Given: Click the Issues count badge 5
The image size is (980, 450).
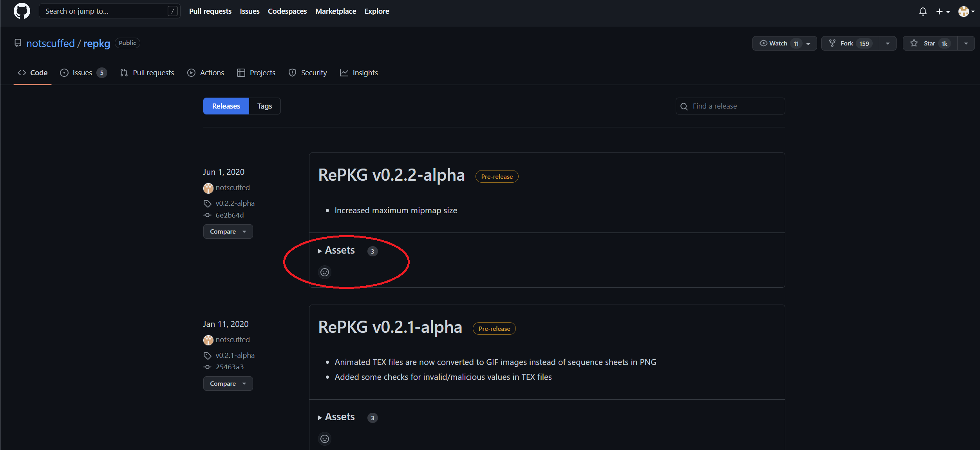Looking at the screenshot, I should click(x=102, y=73).
